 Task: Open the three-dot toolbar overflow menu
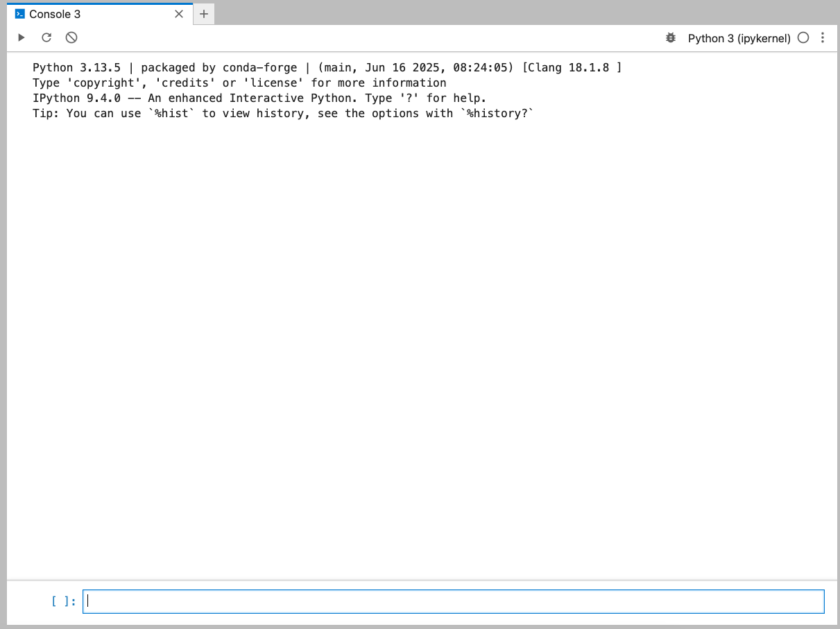[x=823, y=38]
